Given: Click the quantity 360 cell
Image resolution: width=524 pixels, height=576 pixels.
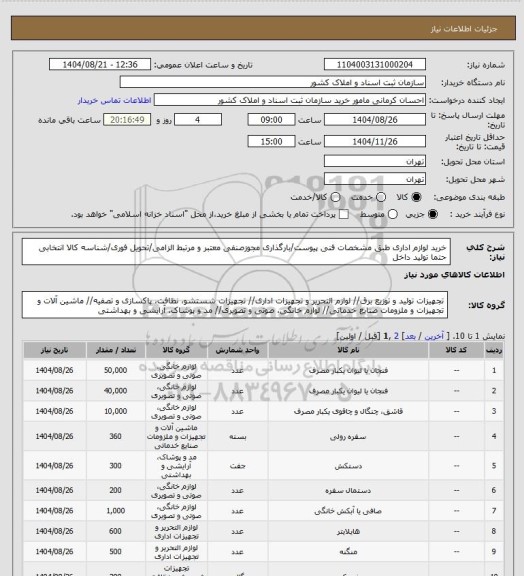Looking at the screenshot, I should 115,436.
